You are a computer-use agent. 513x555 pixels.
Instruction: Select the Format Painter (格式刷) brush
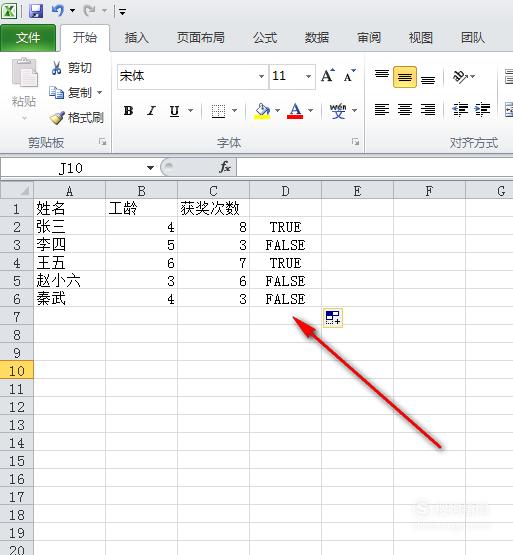[57, 118]
